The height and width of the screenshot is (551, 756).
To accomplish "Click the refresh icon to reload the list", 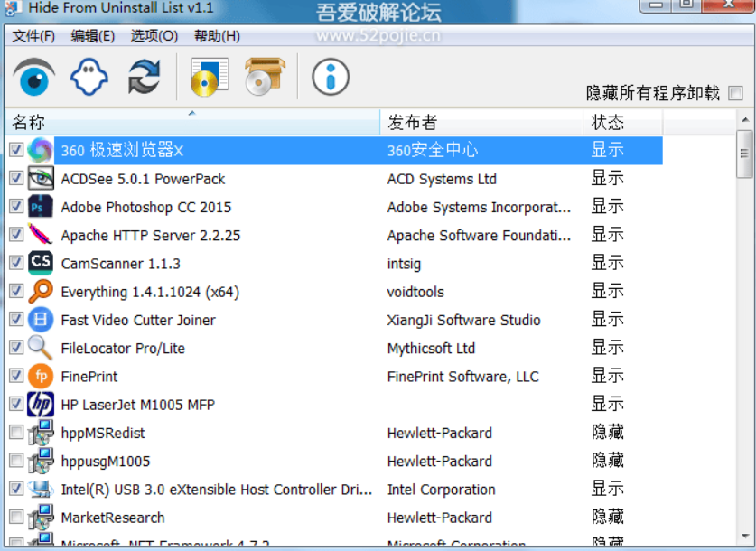I will point(143,78).
